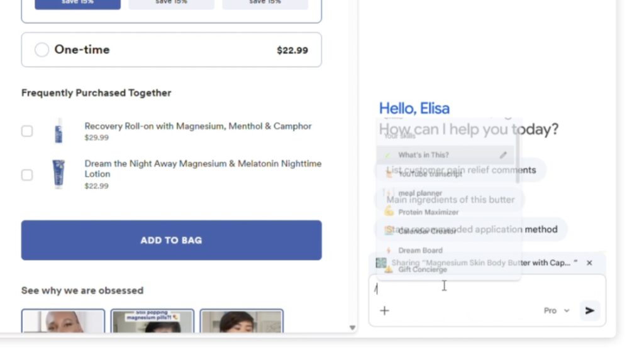Open the Recovery Roll-on with Magnesium link
The image size is (644, 353).
198,126
